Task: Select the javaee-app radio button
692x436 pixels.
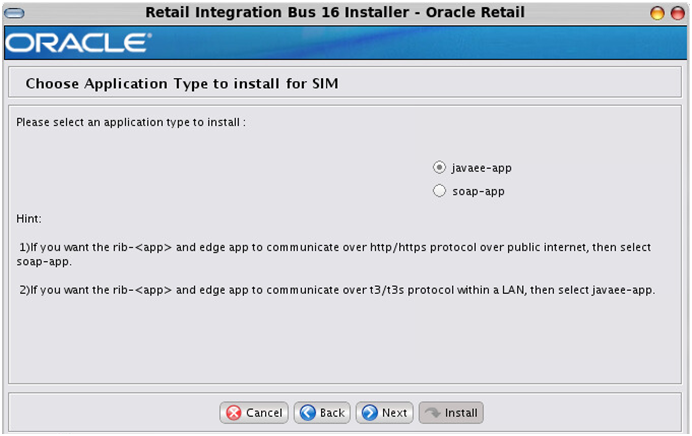Action: [439, 168]
